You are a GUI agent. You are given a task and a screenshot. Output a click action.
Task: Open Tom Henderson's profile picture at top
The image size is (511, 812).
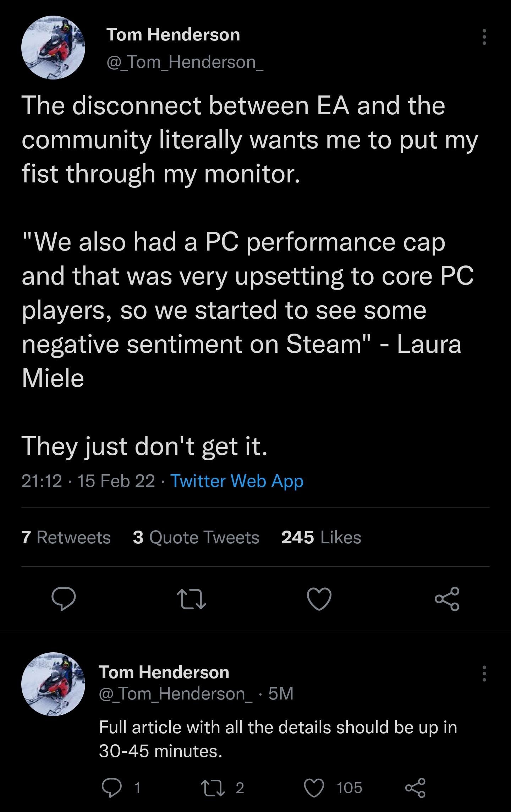click(x=53, y=48)
